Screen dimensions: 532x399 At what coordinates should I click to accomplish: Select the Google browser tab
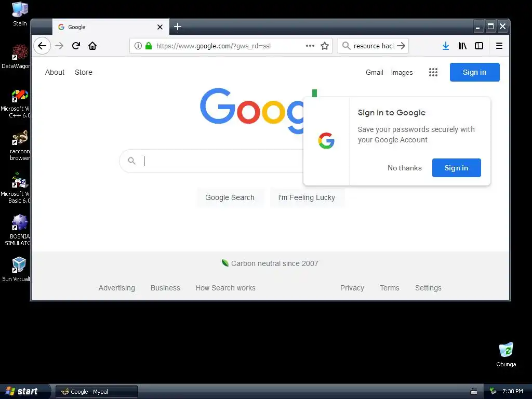111,27
